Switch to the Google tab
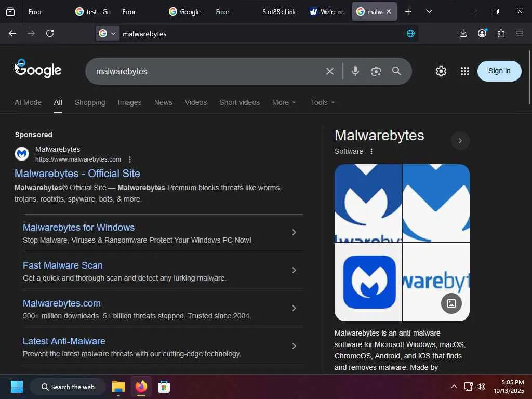This screenshot has height=399, width=532. [185, 12]
